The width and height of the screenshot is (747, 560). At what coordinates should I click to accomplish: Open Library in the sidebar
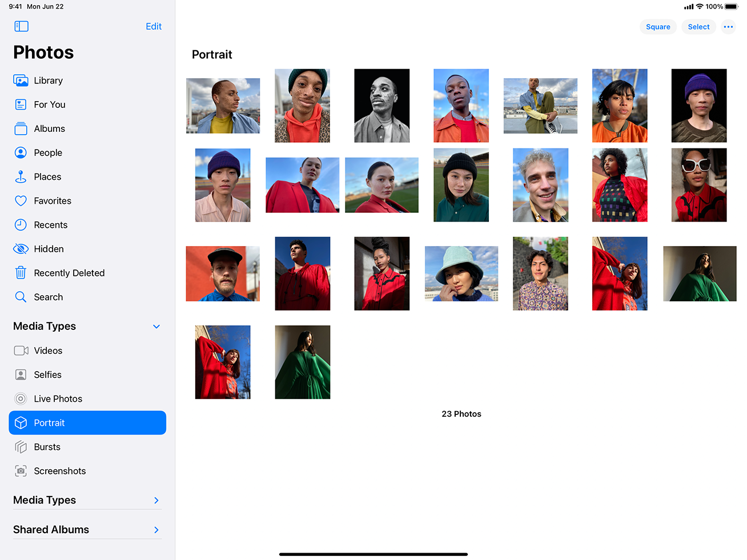pyautogui.click(x=87, y=80)
